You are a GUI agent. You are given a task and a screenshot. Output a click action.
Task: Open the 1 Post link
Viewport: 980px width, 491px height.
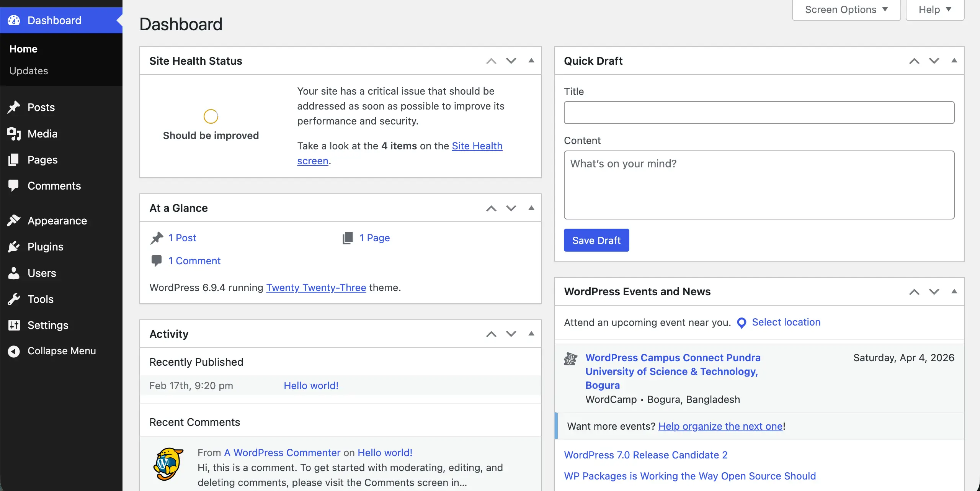(182, 238)
